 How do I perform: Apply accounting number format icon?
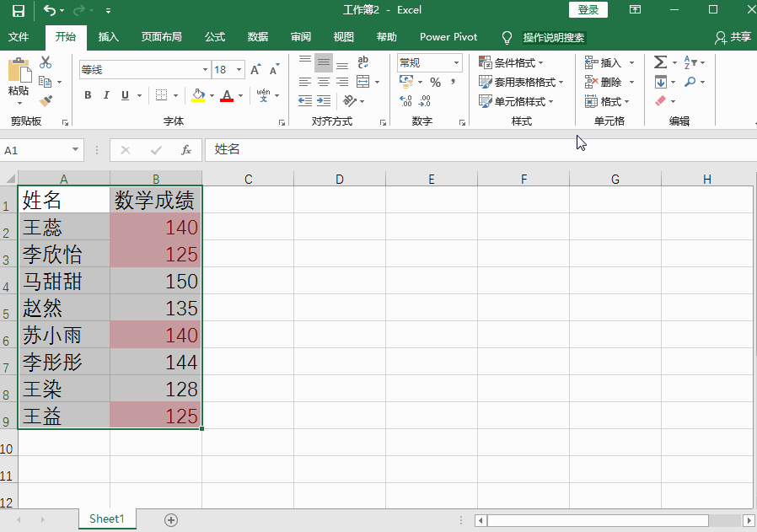point(406,82)
